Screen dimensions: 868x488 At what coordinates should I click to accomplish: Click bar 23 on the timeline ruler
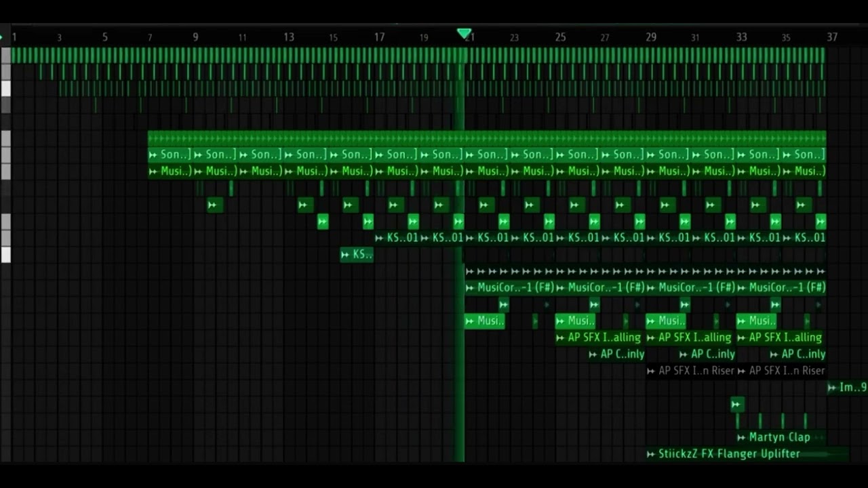514,37
